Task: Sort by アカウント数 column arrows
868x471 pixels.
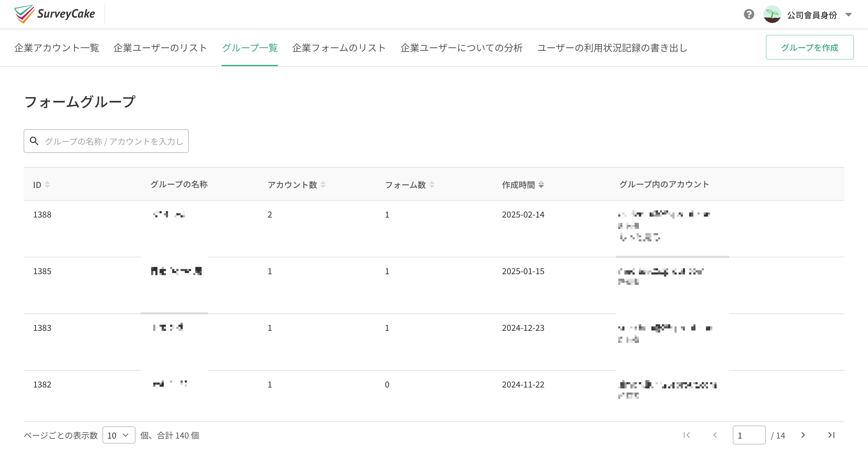Action: (323, 185)
